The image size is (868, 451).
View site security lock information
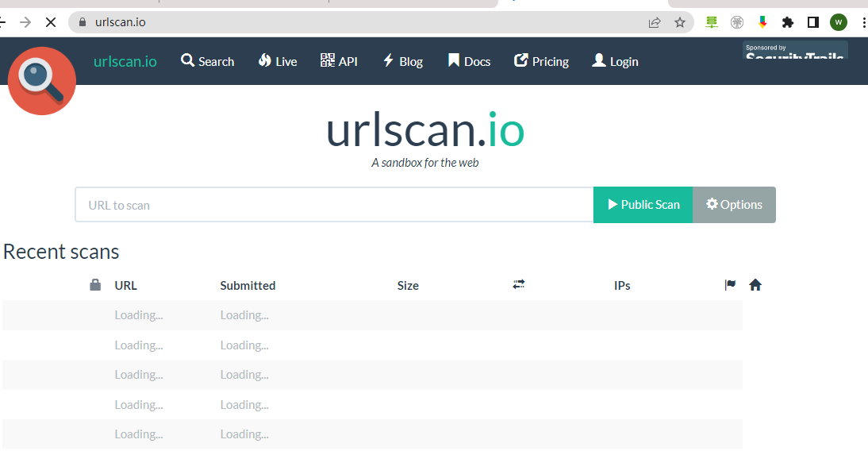click(83, 22)
